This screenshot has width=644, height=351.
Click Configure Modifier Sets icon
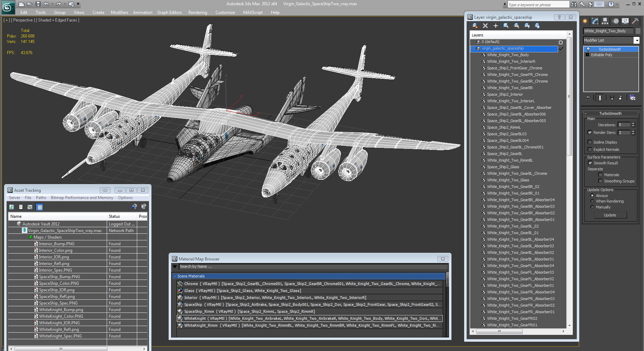pos(633,98)
